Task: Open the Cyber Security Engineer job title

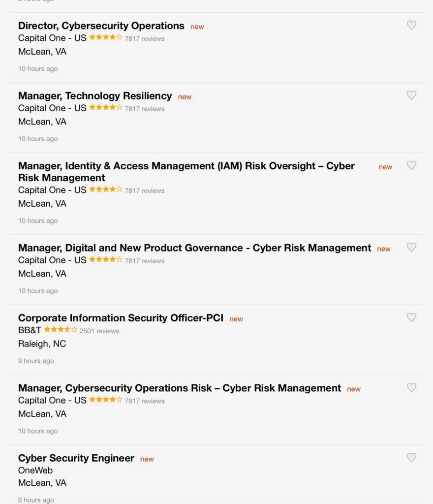Action: pos(76,458)
